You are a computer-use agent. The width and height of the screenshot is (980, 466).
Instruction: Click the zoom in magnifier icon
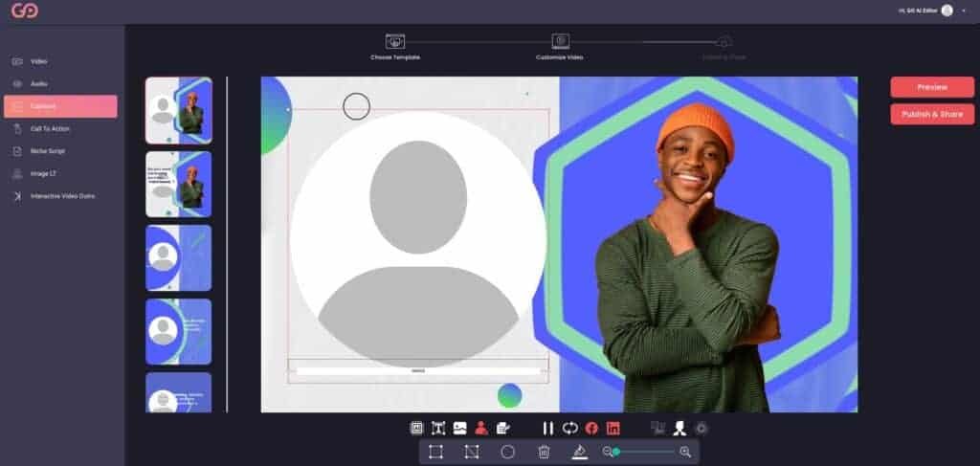(x=685, y=452)
